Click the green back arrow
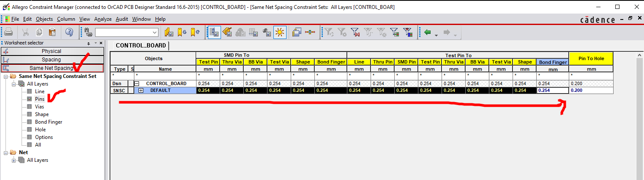The height and width of the screenshot is (180, 644). (428, 32)
